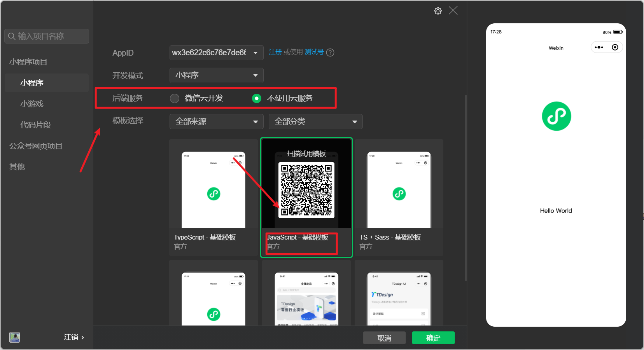Click the user avatar icon
Screen dimensions: 644x350
pyautogui.click(x=15, y=337)
